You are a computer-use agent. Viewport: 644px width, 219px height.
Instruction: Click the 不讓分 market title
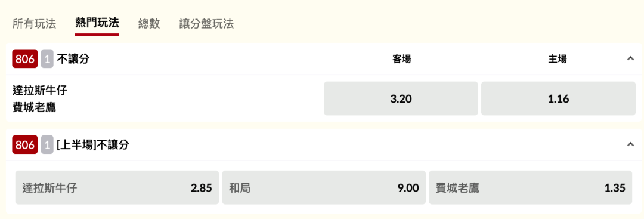[x=73, y=59]
